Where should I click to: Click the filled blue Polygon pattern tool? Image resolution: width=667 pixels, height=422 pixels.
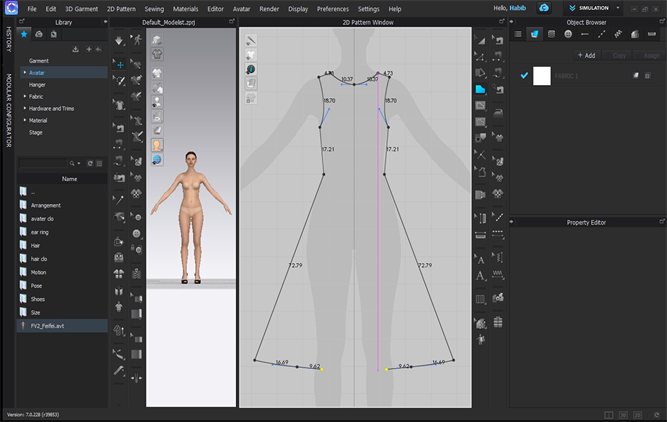pos(480,89)
